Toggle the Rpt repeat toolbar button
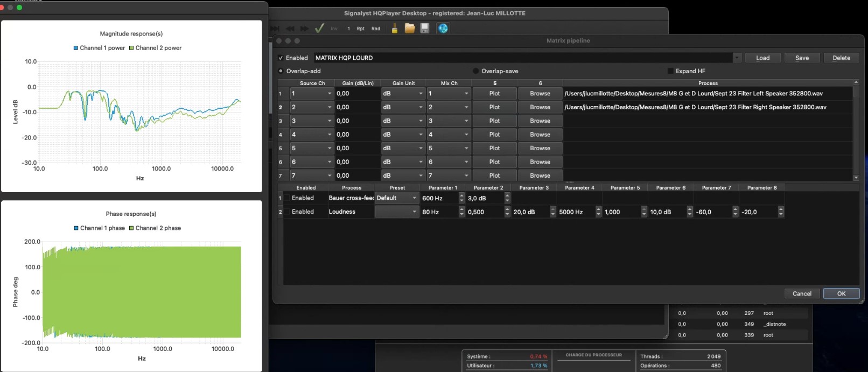 click(360, 29)
